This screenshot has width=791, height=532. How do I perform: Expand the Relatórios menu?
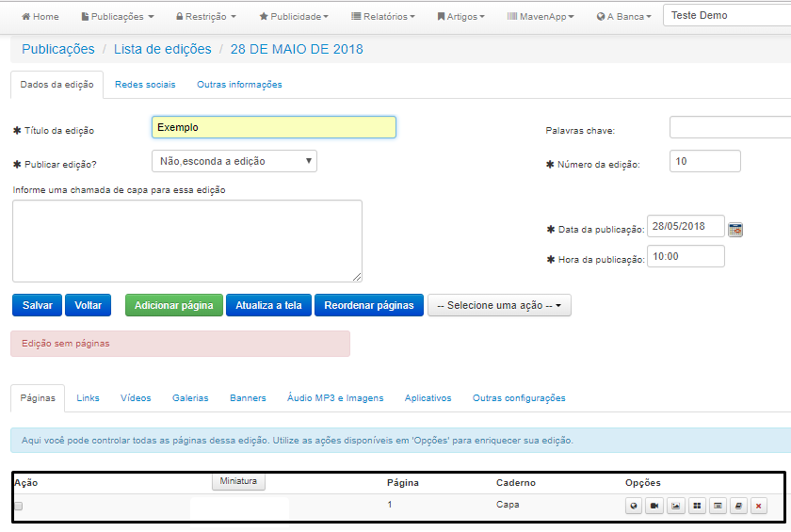point(383,17)
